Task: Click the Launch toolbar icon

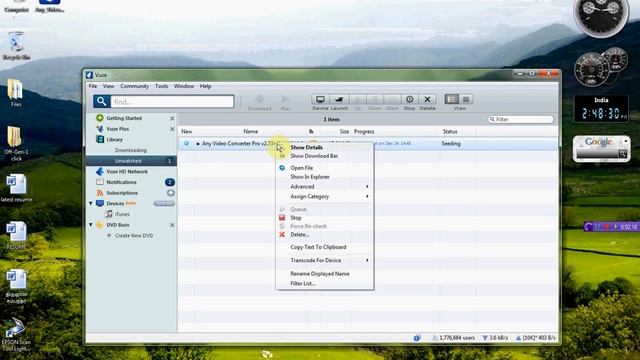Action: (339, 99)
